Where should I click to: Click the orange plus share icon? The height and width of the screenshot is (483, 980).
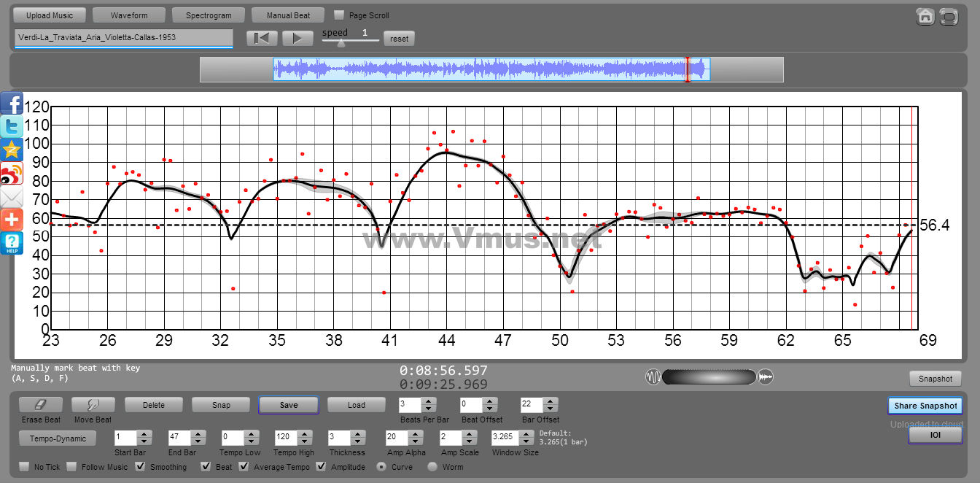click(x=11, y=220)
